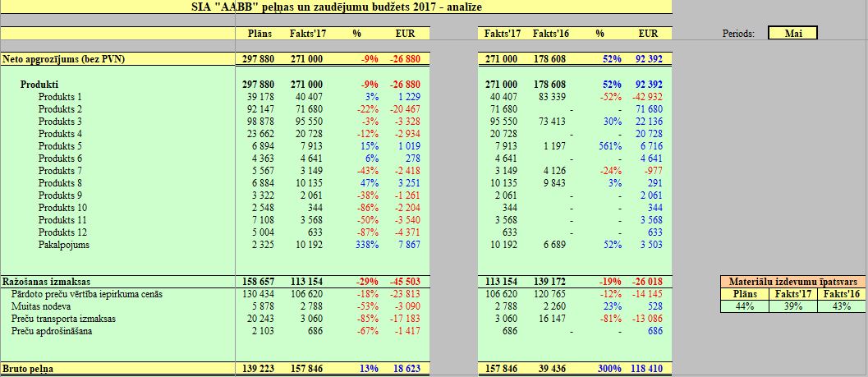Click the Bruto peļņa row label
Viewport: 868px width, 377px height.
pyautogui.click(x=28, y=369)
